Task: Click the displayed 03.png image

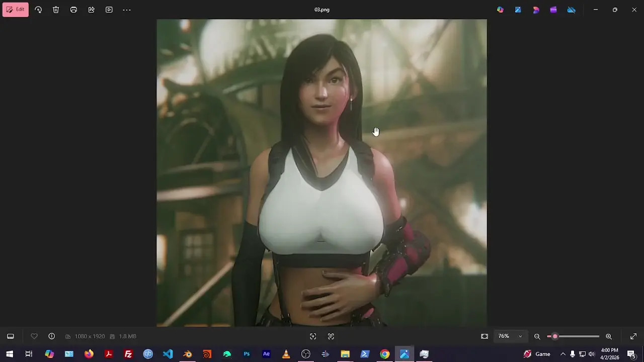Action: click(x=321, y=173)
